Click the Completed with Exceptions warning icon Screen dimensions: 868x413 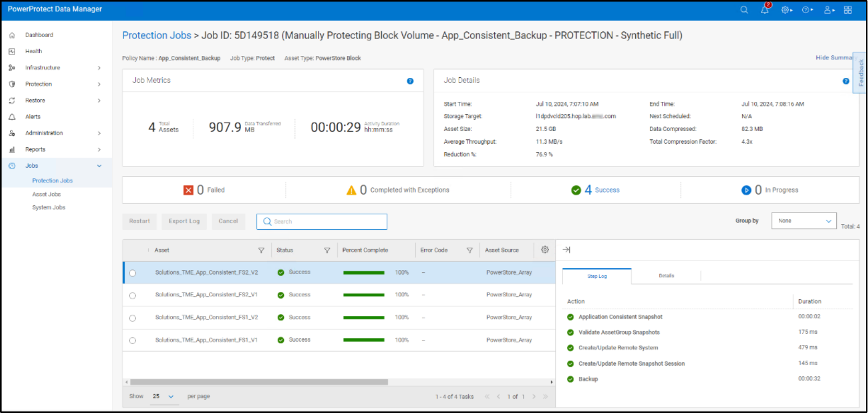tap(351, 190)
